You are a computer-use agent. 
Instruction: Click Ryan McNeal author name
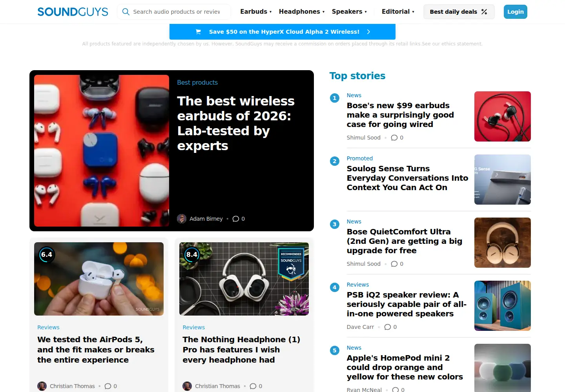point(364,390)
